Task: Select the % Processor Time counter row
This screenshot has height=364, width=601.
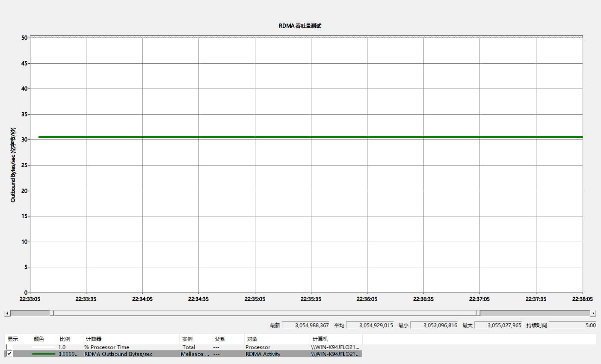Action: pos(107,347)
